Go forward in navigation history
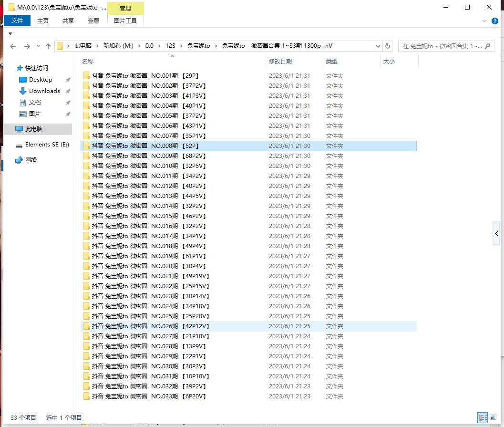Image resolution: width=504 pixels, height=427 pixels. point(27,46)
